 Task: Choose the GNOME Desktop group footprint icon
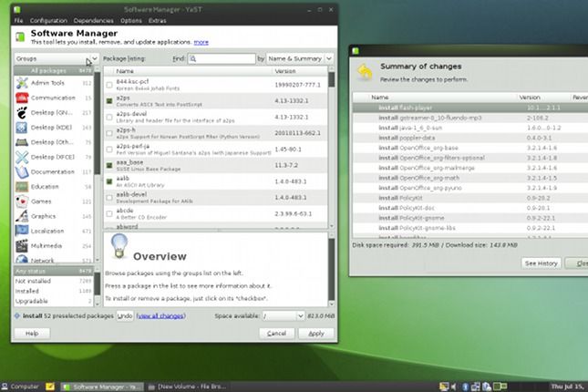click(x=22, y=112)
